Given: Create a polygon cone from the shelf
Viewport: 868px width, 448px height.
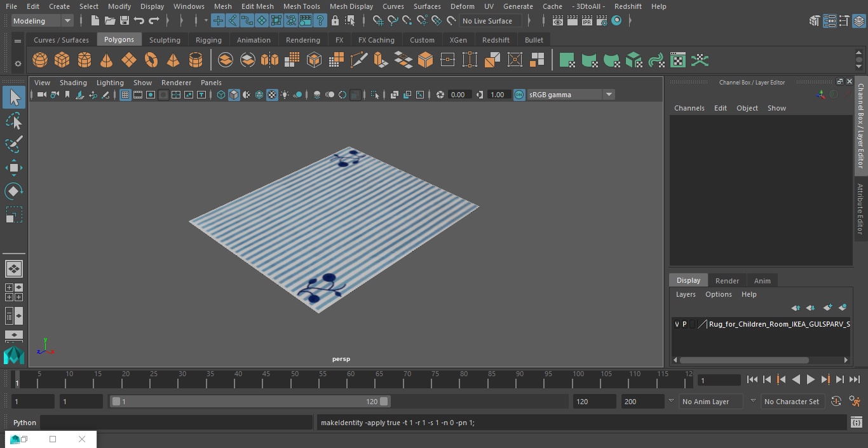Looking at the screenshot, I should click(107, 60).
